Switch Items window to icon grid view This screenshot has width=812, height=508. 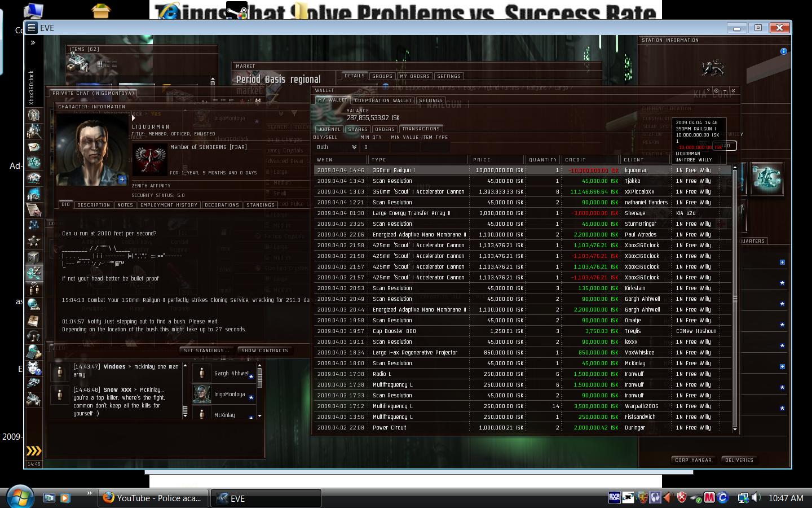tap(100, 64)
